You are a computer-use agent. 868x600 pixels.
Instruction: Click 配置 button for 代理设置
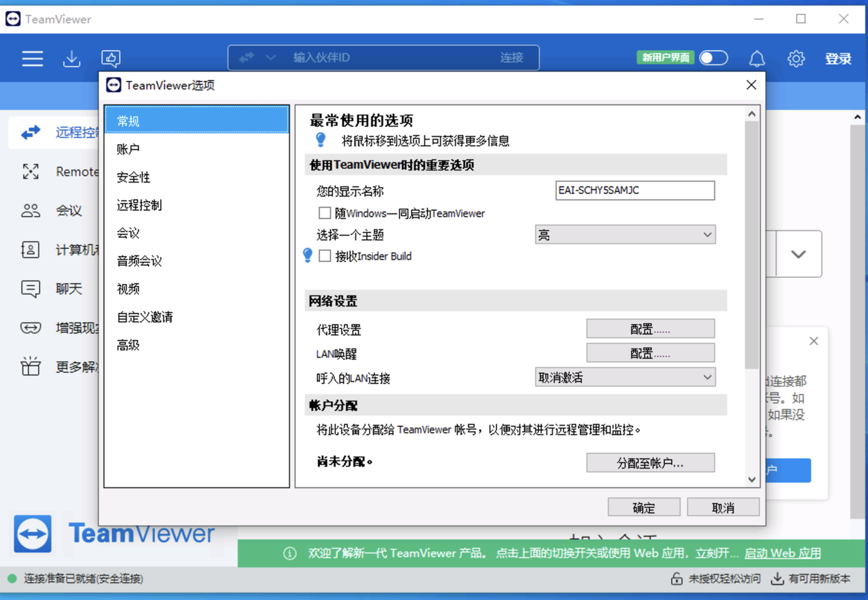[x=650, y=329]
